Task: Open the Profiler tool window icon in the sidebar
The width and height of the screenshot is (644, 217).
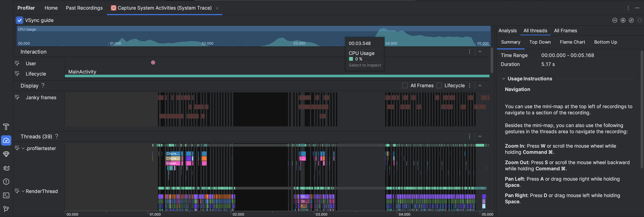Action: pos(6,140)
